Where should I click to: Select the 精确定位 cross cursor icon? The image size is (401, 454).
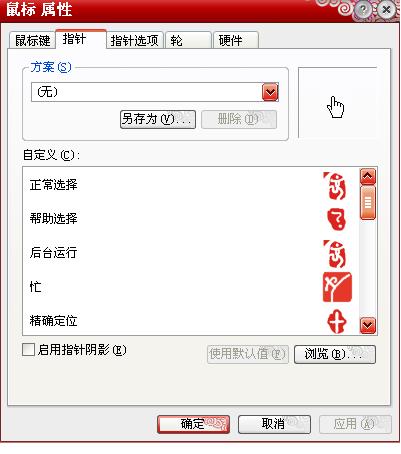pos(337,321)
